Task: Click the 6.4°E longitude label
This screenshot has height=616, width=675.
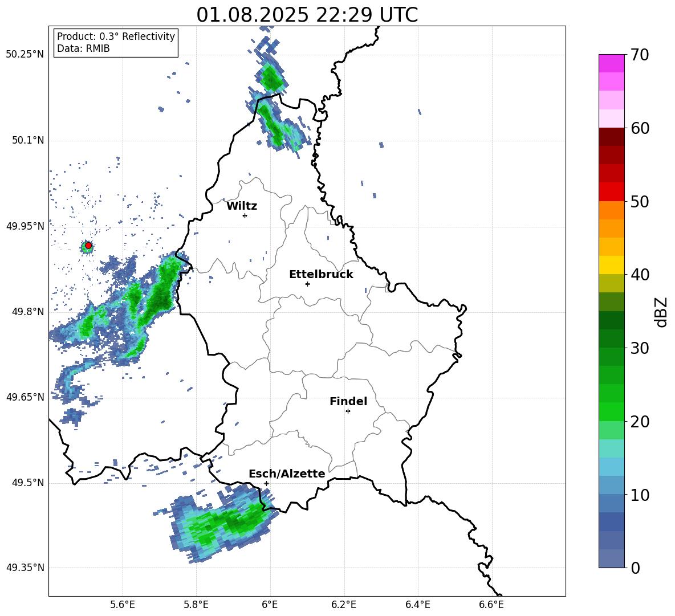Action: (417, 605)
